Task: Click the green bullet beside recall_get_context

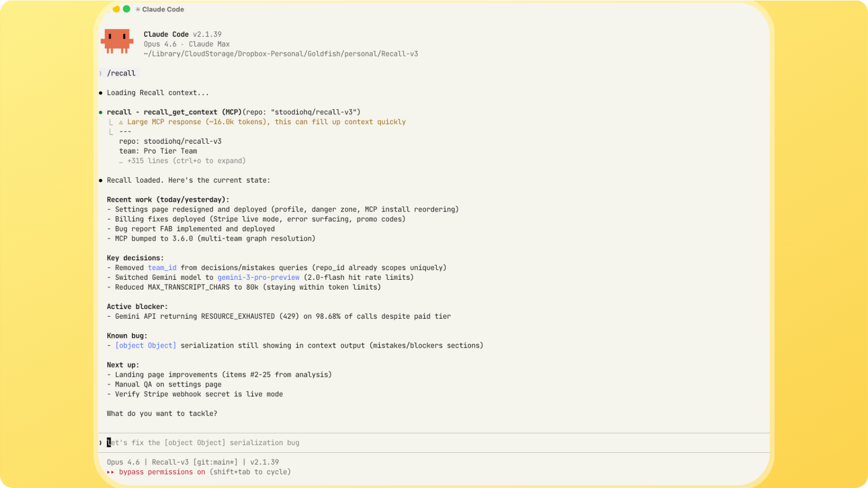Action: pyautogui.click(x=100, y=112)
